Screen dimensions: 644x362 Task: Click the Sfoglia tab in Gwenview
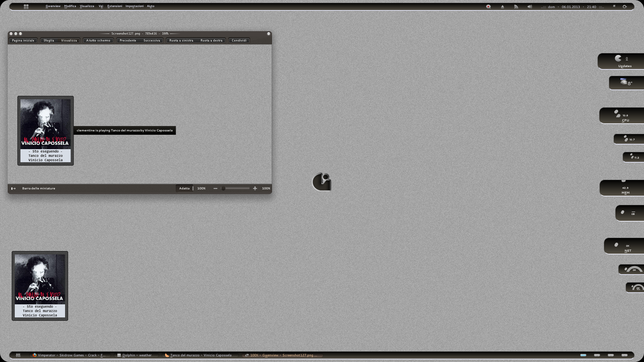tap(49, 40)
